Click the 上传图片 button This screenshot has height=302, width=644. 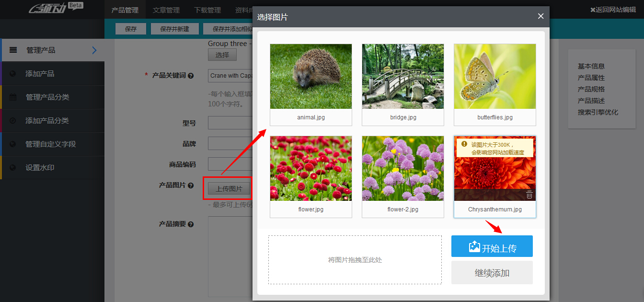tap(229, 189)
